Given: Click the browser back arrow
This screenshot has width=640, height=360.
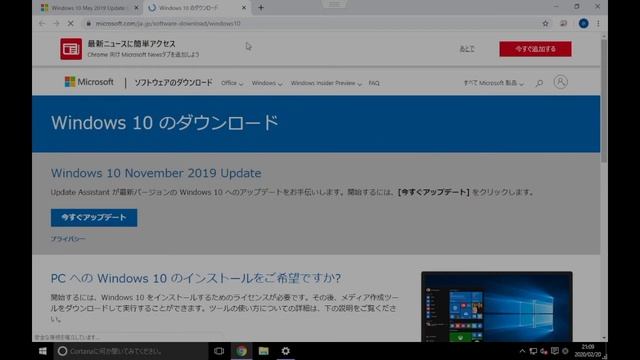Looking at the screenshot, I should (42, 24).
